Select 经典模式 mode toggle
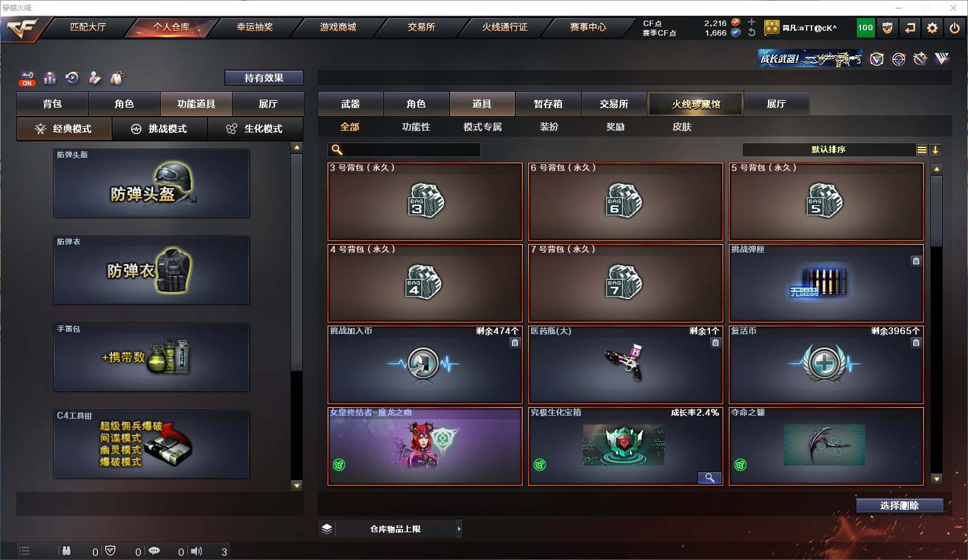The image size is (968, 560). pos(64,129)
